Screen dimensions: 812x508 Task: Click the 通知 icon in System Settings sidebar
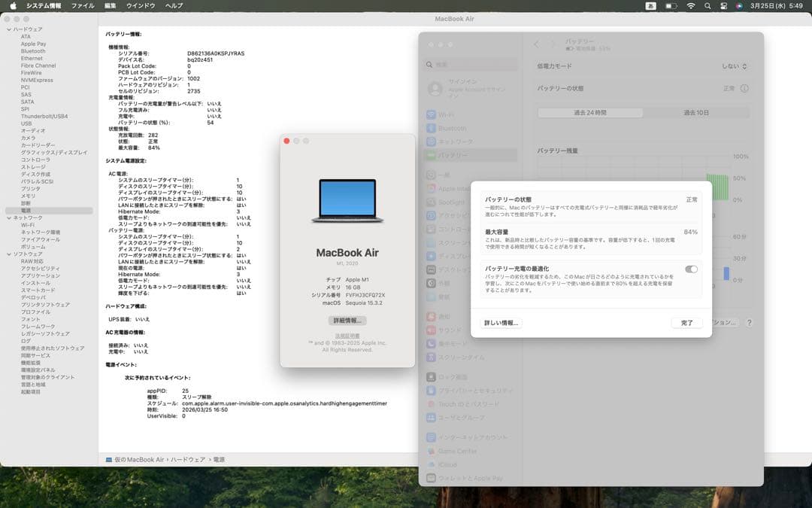(x=431, y=316)
